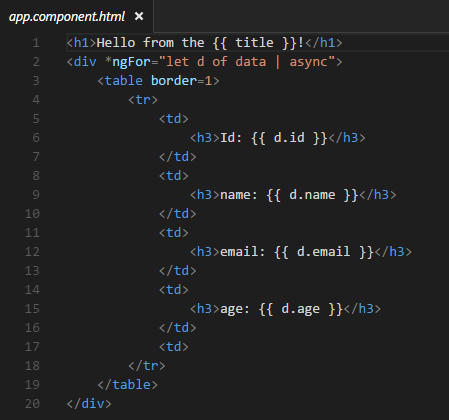
Task: Select the app.component.html tab
Action: point(77,16)
